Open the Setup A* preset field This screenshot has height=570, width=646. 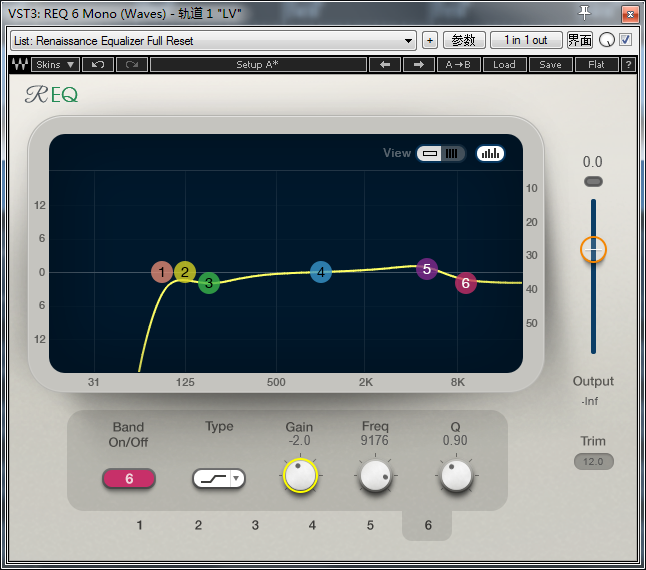(x=258, y=65)
